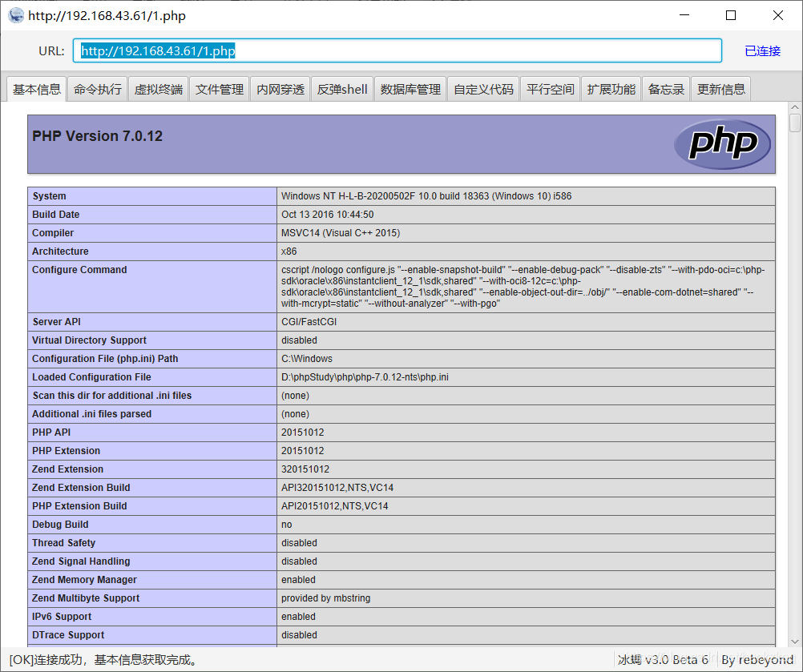
Task: Click the D:\phpStudy php.ini path value
Action: 365,377
